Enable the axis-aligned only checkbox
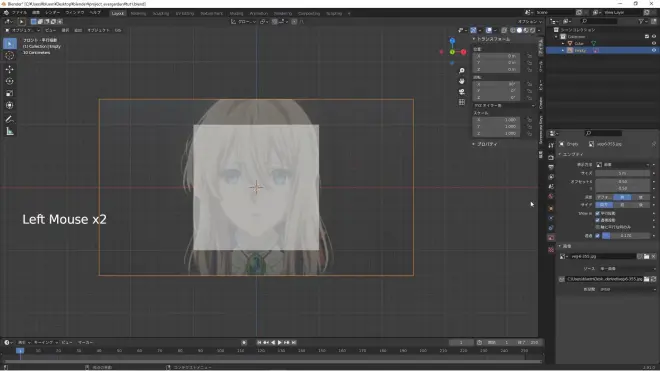This screenshot has width=660, height=371. 597,227
